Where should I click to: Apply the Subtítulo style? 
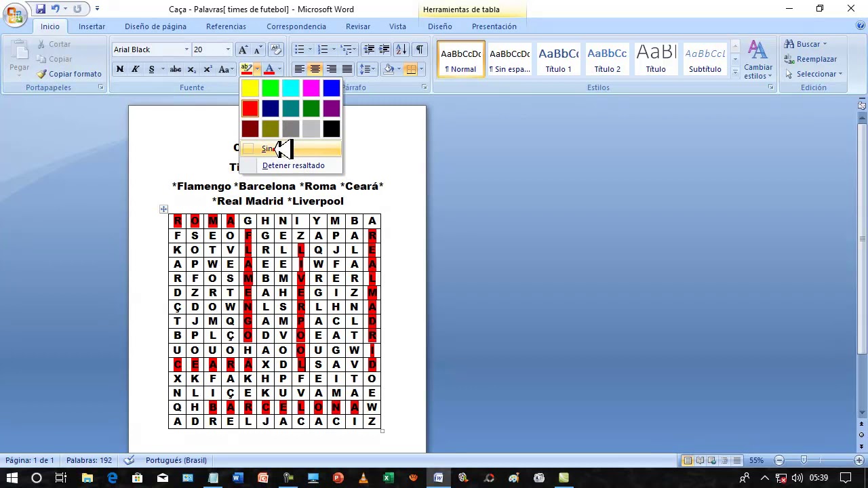(705, 60)
